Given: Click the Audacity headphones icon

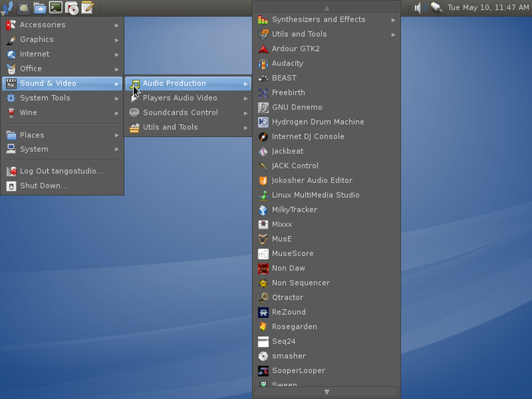Looking at the screenshot, I should click(x=263, y=63).
